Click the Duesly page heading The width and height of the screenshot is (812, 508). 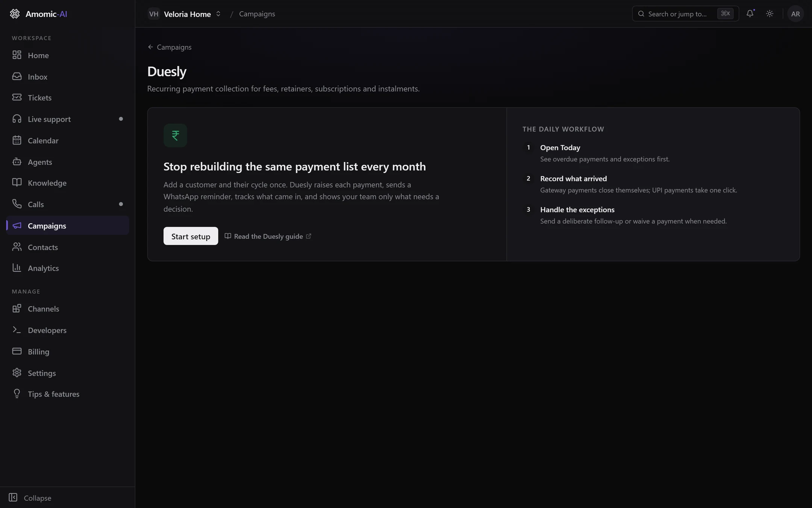pyautogui.click(x=167, y=71)
